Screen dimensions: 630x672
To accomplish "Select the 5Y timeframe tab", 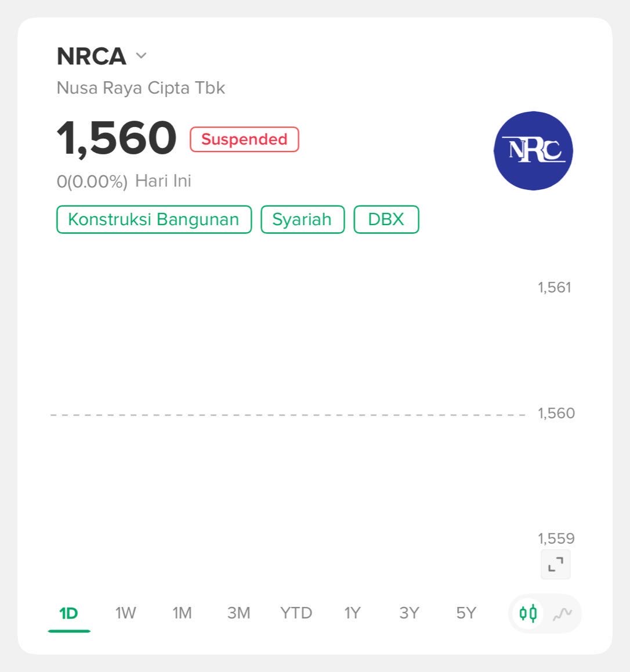I will [x=466, y=613].
